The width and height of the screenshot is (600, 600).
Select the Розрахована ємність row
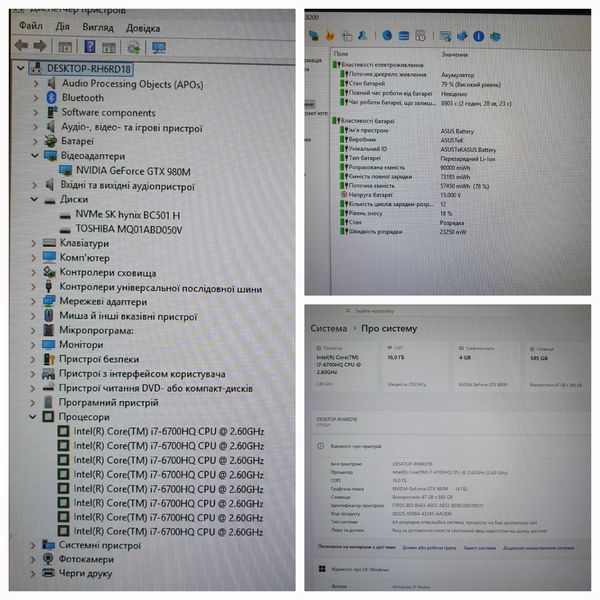tap(405, 168)
